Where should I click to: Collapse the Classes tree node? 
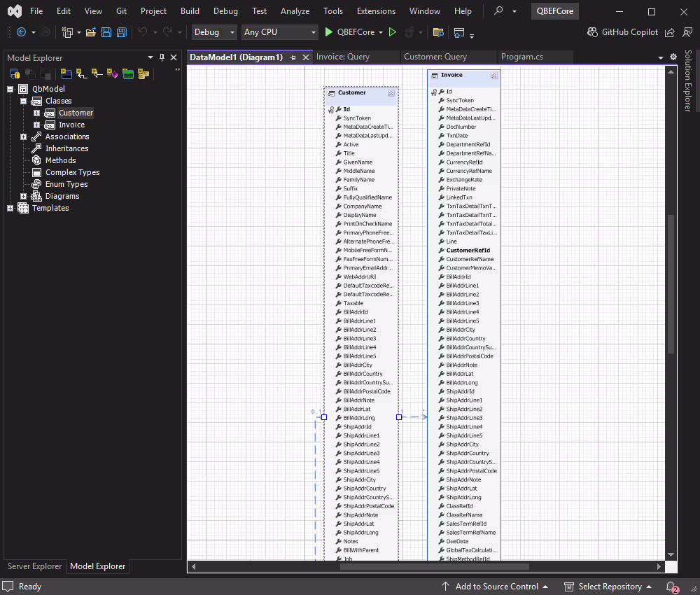[x=23, y=101]
